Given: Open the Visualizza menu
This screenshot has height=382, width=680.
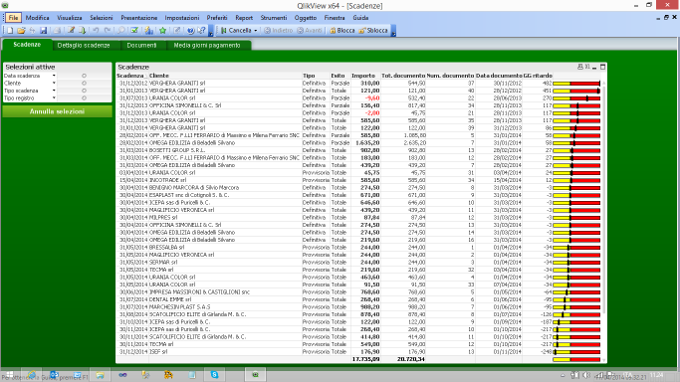Looking at the screenshot, I should pyautogui.click(x=69, y=18).
